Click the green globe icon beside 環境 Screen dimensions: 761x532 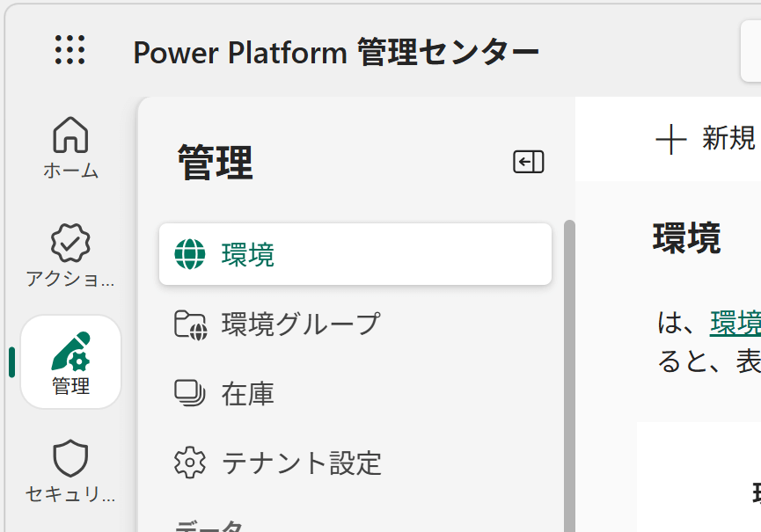coord(189,254)
